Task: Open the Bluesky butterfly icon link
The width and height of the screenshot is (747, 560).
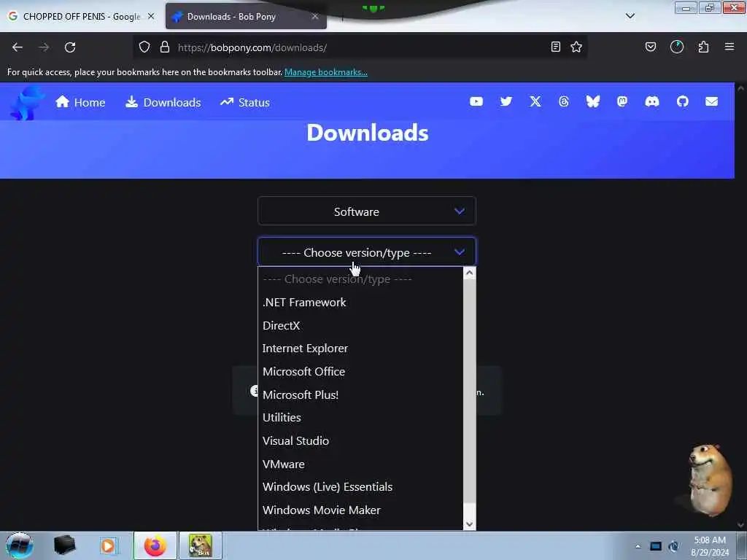Action: 593,101
